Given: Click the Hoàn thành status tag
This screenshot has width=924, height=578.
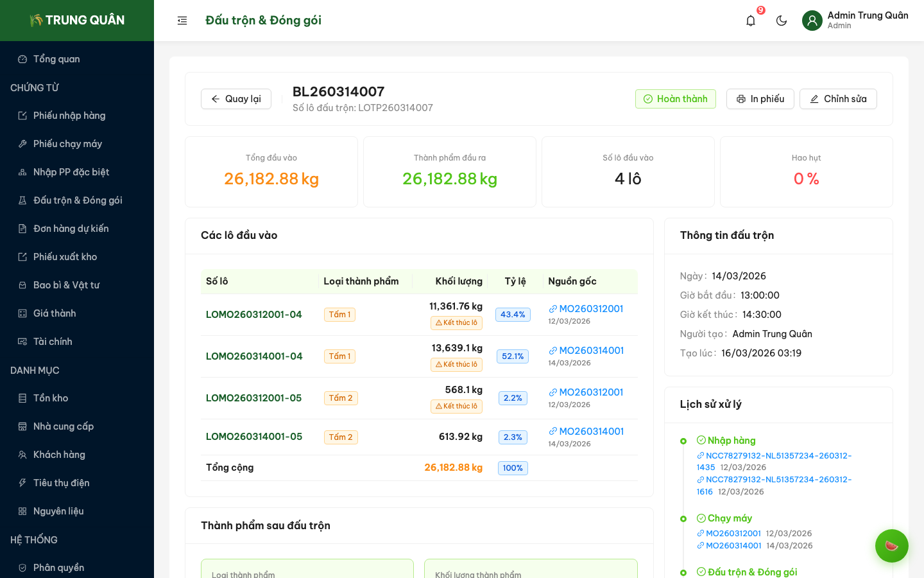Looking at the screenshot, I should pos(675,99).
